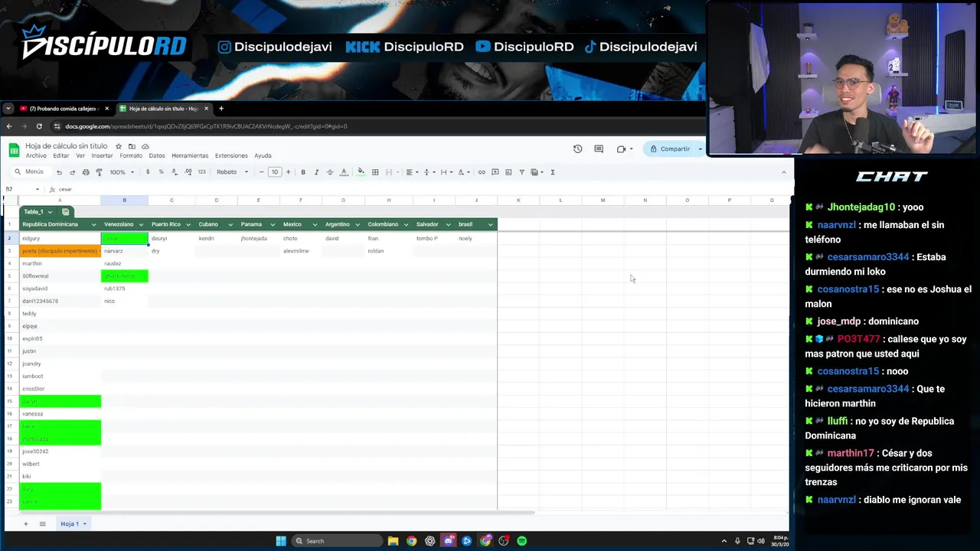Screen dimensions: 980x551
Task: Open the Formato menu
Action: (131, 156)
